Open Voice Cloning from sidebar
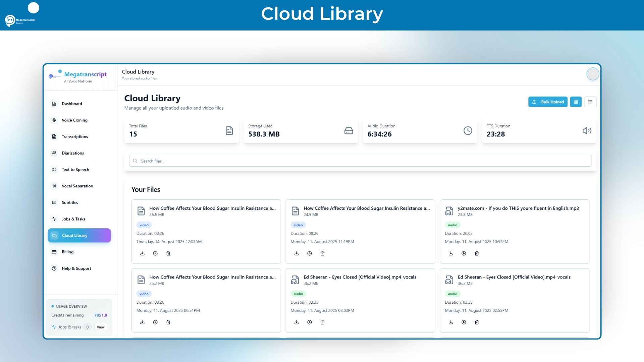The width and height of the screenshot is (644, 362). point(74,120)
